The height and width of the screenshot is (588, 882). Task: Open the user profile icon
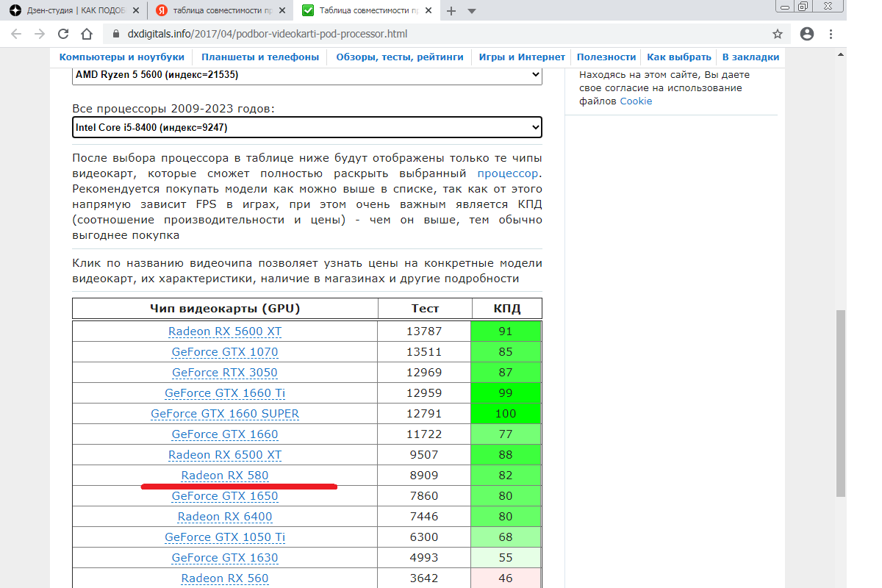point(807,34)
